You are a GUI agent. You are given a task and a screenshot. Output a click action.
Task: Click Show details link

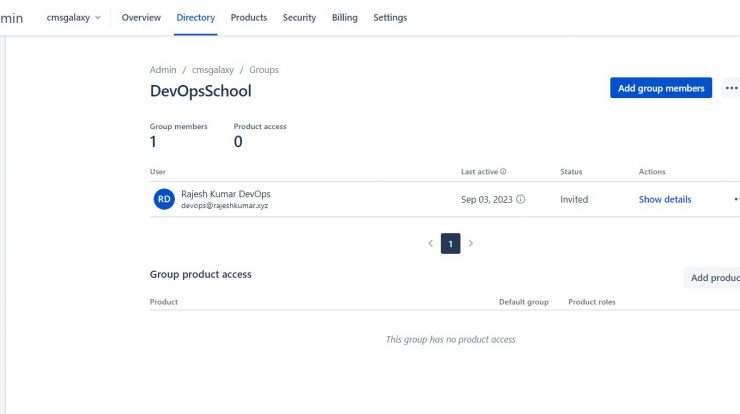(665, 199)
